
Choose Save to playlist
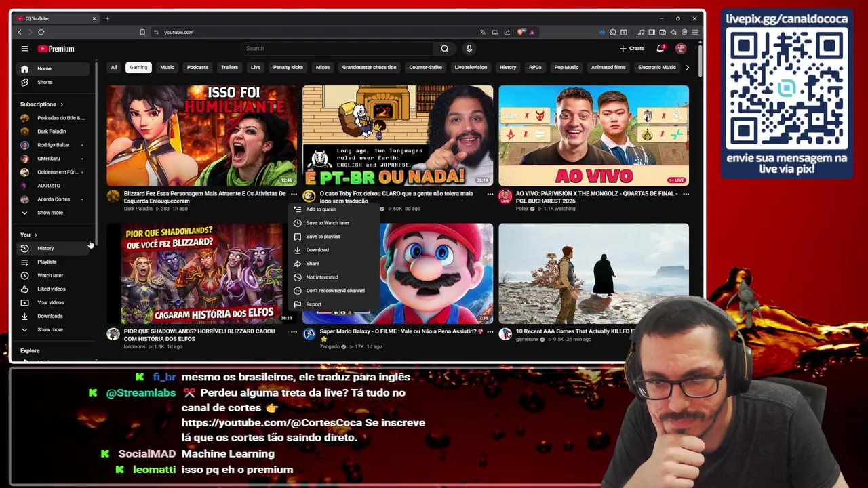(332, 237)
